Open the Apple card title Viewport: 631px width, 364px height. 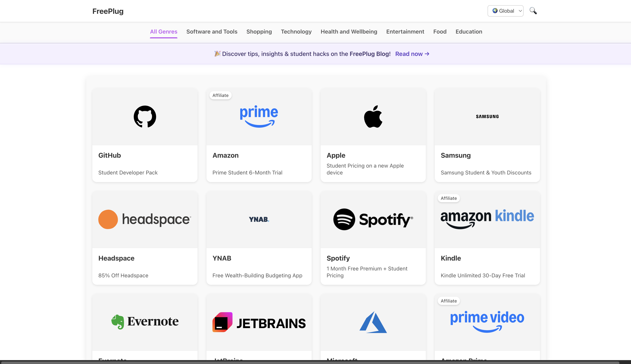pyautogui.click(x=336, y=155)
